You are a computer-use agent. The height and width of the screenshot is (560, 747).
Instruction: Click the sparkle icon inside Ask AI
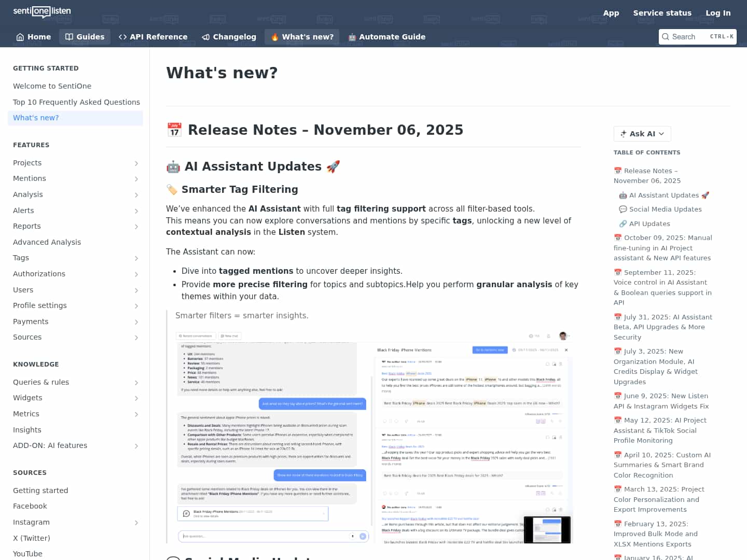(x=622, y=134)
